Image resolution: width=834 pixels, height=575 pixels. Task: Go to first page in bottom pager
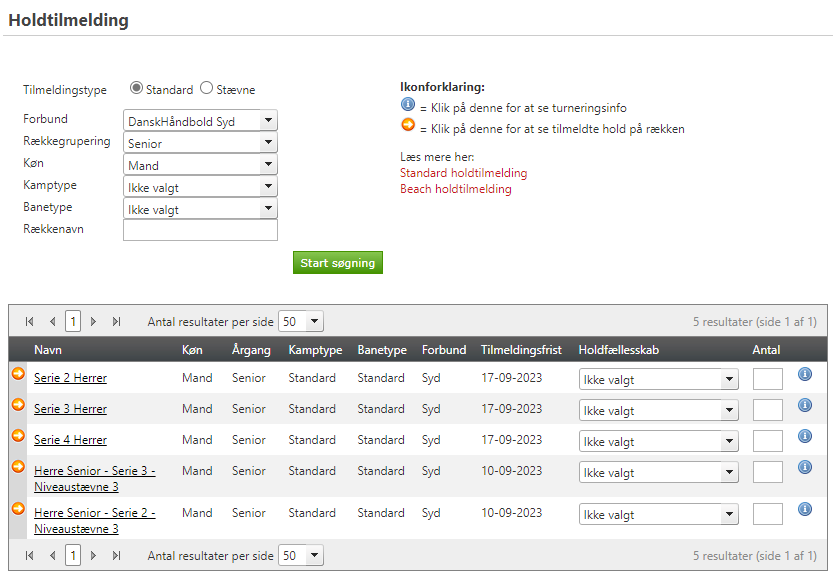click(x=30, y=556)
